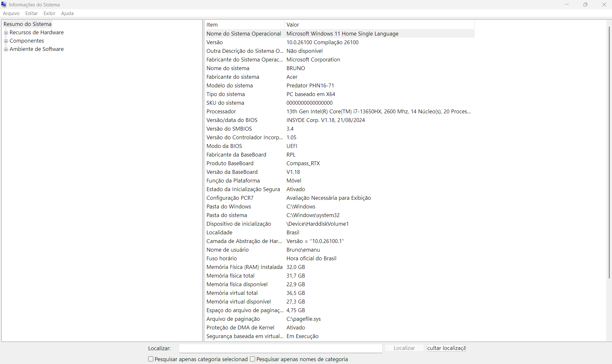This screenshot has width=612, height=364.
Task: Open the Editar menu
Action: (x=32, y=13)
